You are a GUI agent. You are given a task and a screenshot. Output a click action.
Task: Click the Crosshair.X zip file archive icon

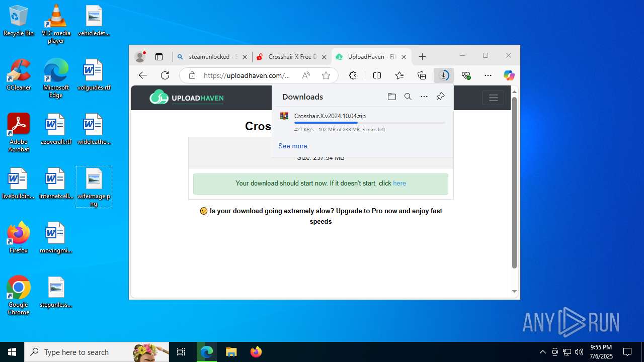pyautogui.click(x=284, y=116)
